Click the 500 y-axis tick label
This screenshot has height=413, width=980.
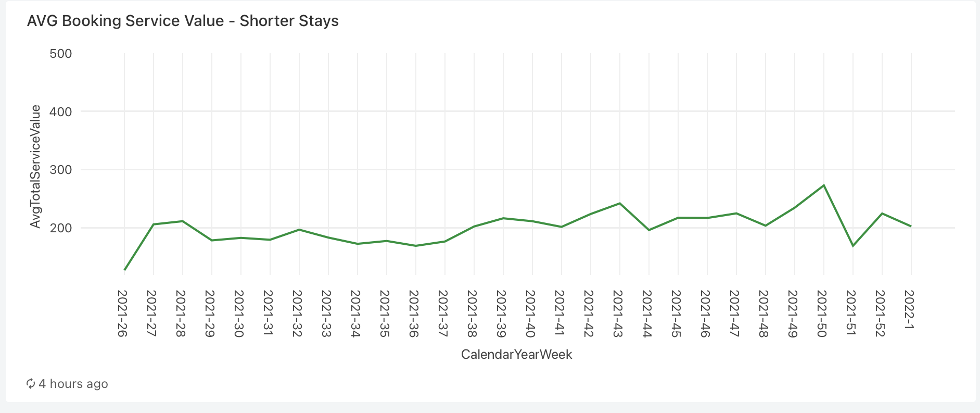tap(60, 54)
